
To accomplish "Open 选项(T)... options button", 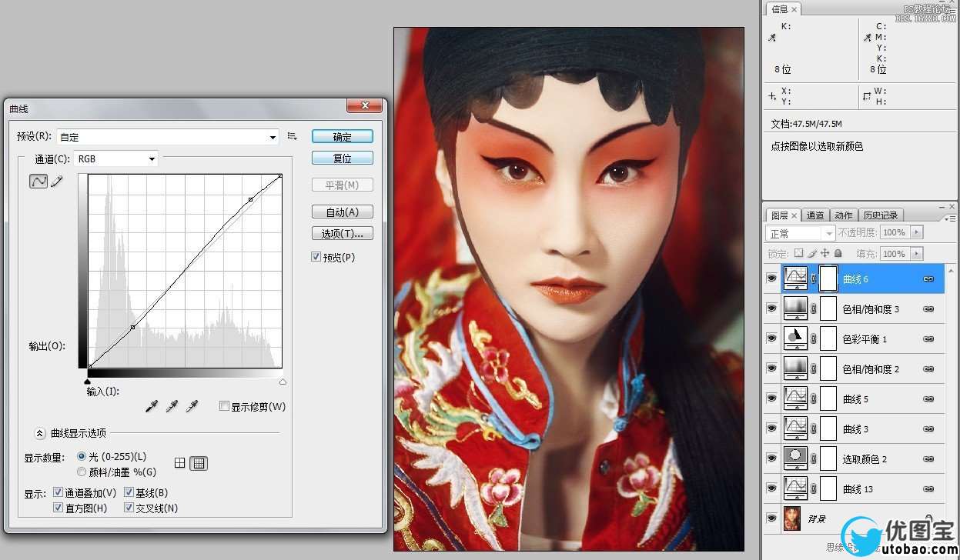I will point(343,234).
